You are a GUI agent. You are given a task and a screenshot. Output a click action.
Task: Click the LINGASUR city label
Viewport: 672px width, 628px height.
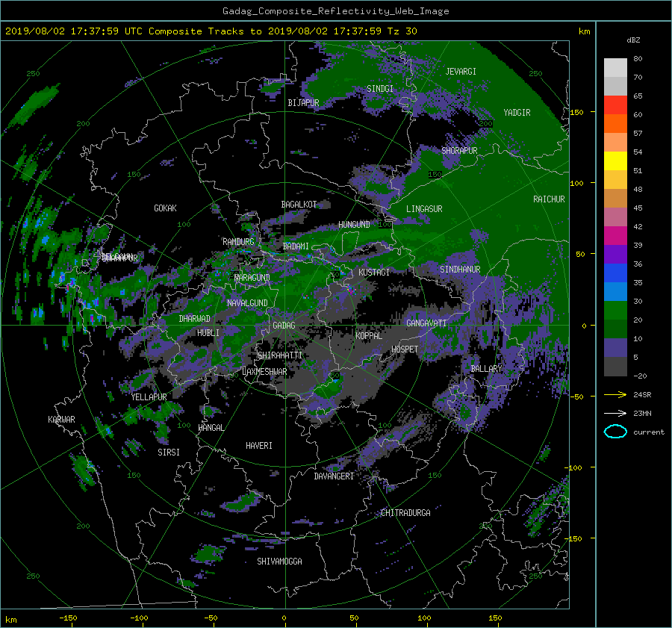(x=424, y=209)
